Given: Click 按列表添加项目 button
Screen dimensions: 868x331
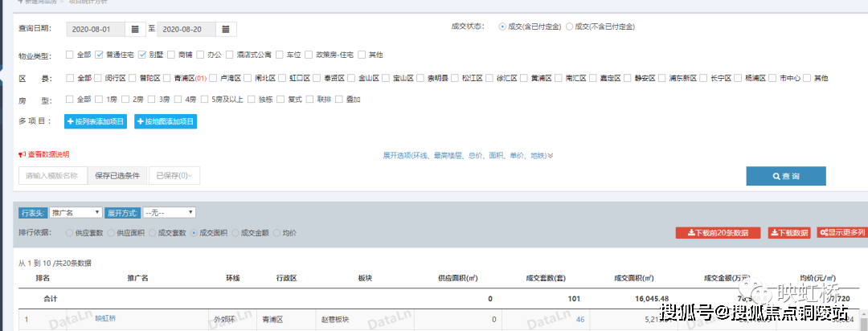Looking at the screenshot, I should pyautogui.click(x=96, y=121).
